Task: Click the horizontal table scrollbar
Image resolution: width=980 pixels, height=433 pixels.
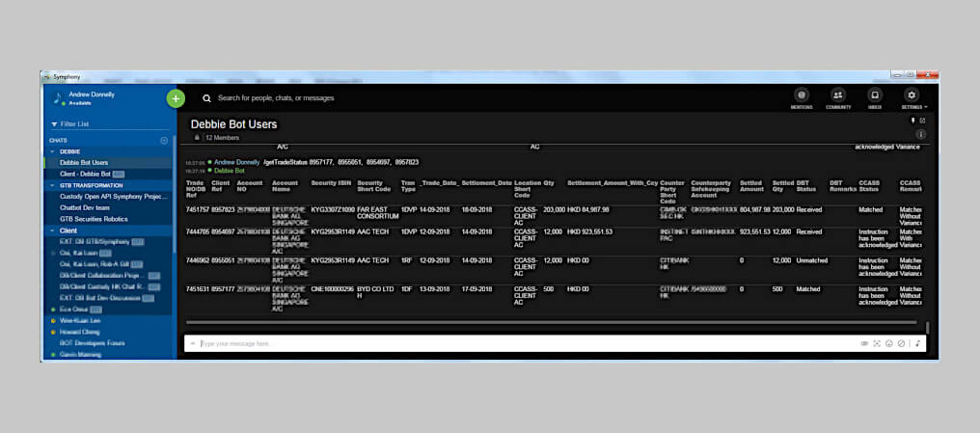Action: click(552, 322)
